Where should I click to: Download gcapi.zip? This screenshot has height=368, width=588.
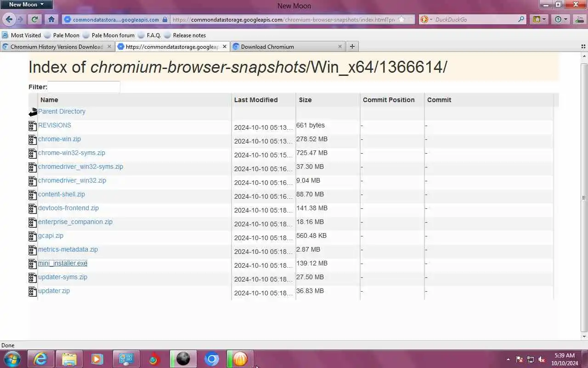coord(51,236)
